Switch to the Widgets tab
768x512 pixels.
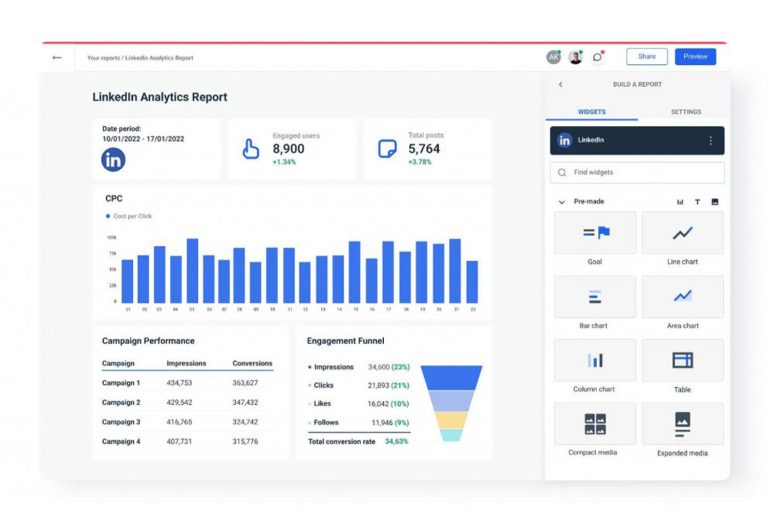click(592, 112)
